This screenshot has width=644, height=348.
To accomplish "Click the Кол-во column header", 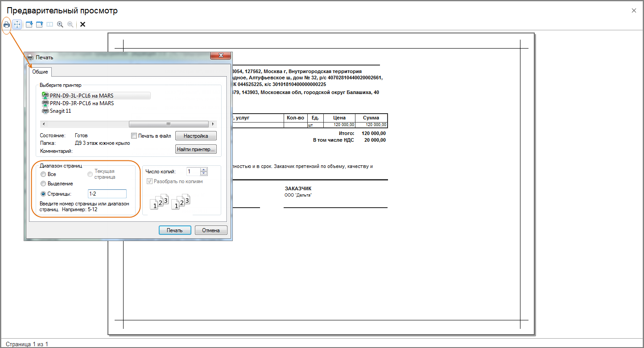I will click(x=296, y=118).
